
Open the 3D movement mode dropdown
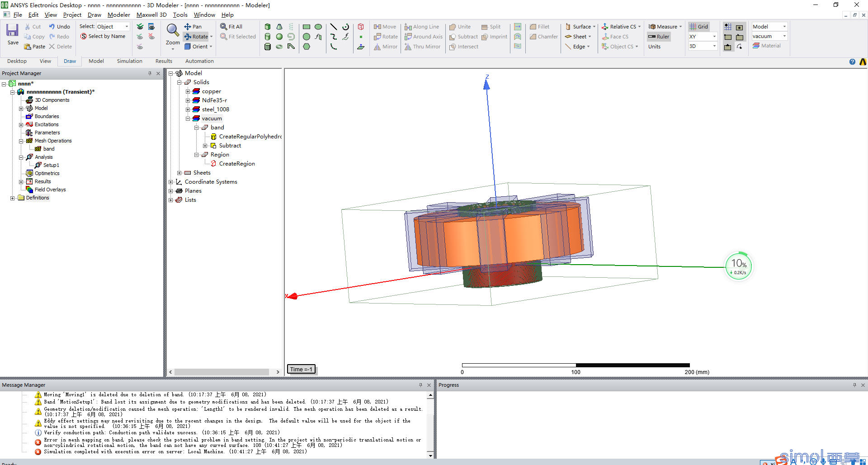[x=703, y=47]
